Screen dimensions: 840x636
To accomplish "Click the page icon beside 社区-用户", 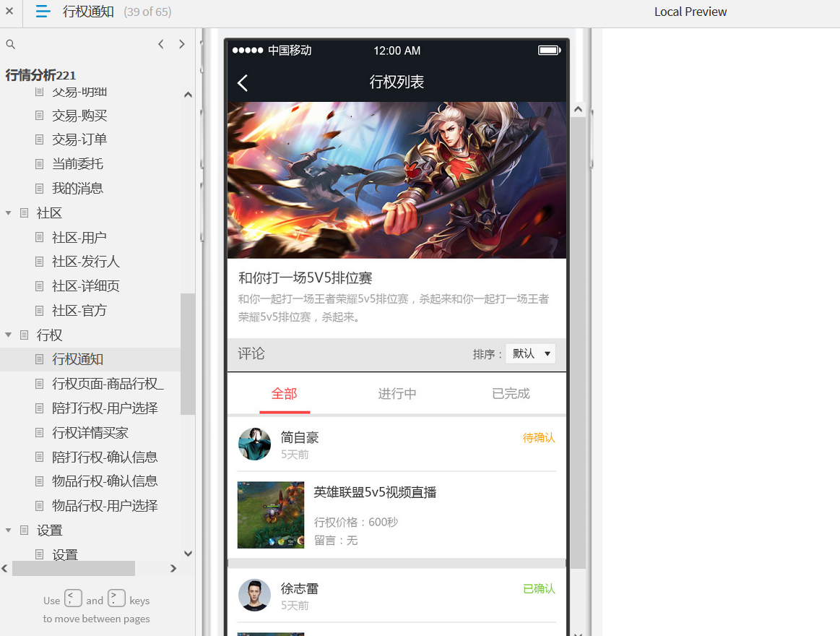I will click(x=39, y=237).
